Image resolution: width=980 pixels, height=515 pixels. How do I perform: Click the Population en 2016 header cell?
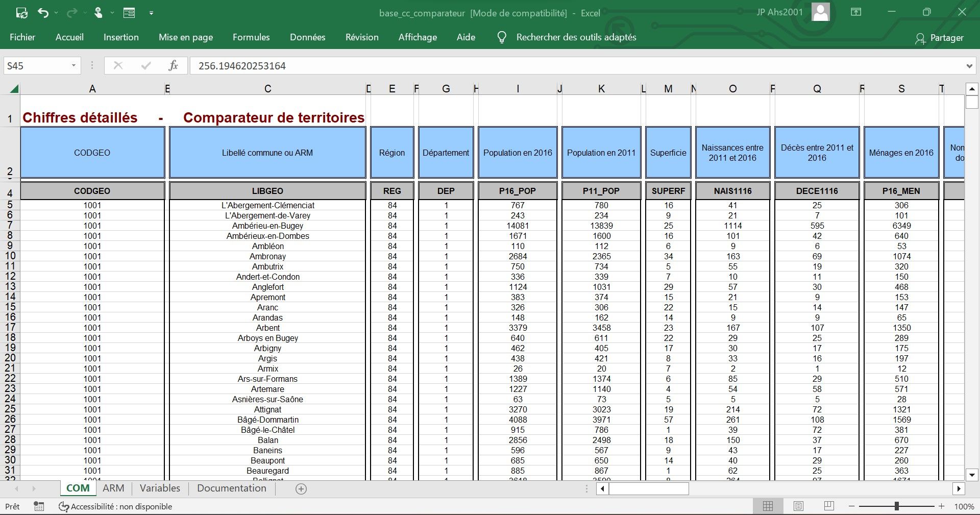(518, 153)
